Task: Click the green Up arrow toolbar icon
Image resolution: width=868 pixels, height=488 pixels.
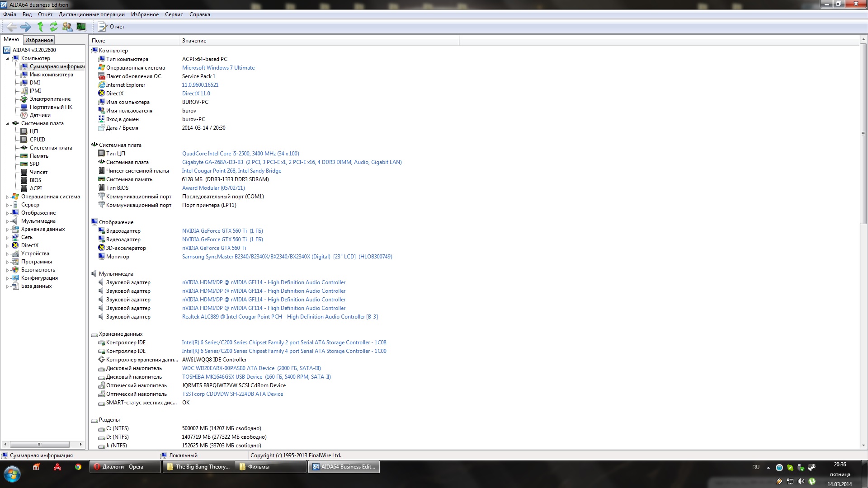Action: coord(40,27)
